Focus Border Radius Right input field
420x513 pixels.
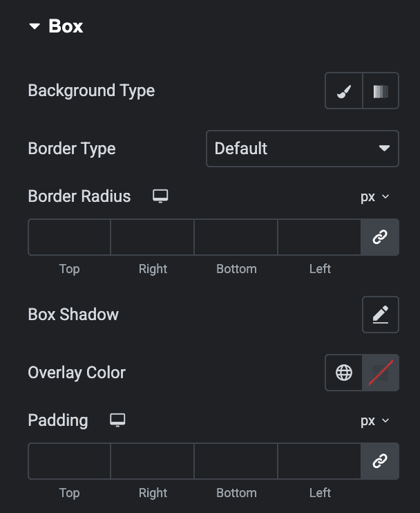tap(152, 237)
